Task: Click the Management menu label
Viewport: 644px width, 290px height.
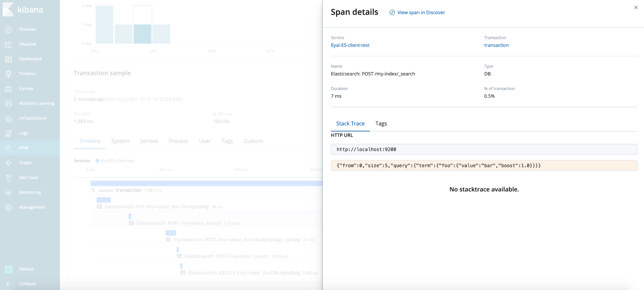Action: tap(32, 207)
